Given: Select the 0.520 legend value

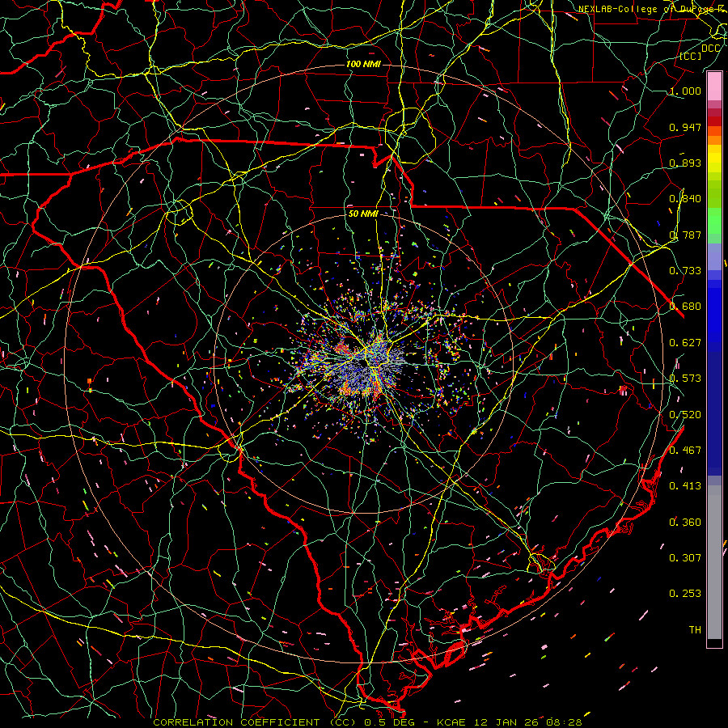Looking at the screenshot, I should pos(685,414).
